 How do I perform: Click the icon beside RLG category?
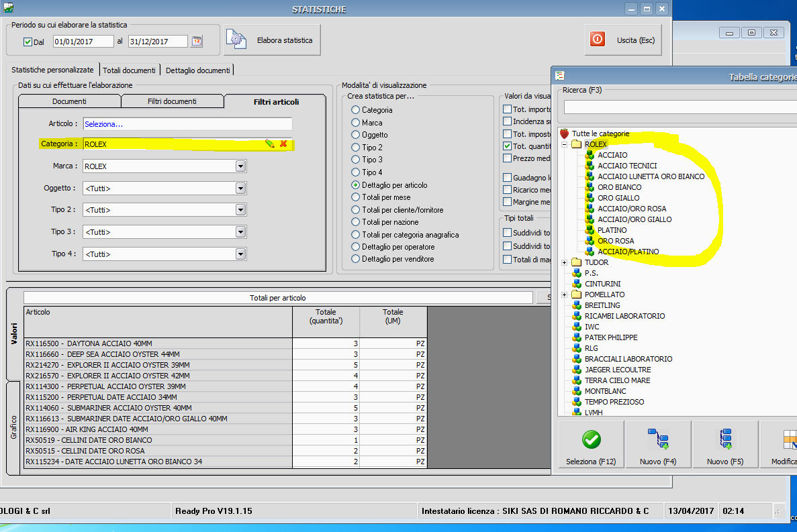pos(576,348)
